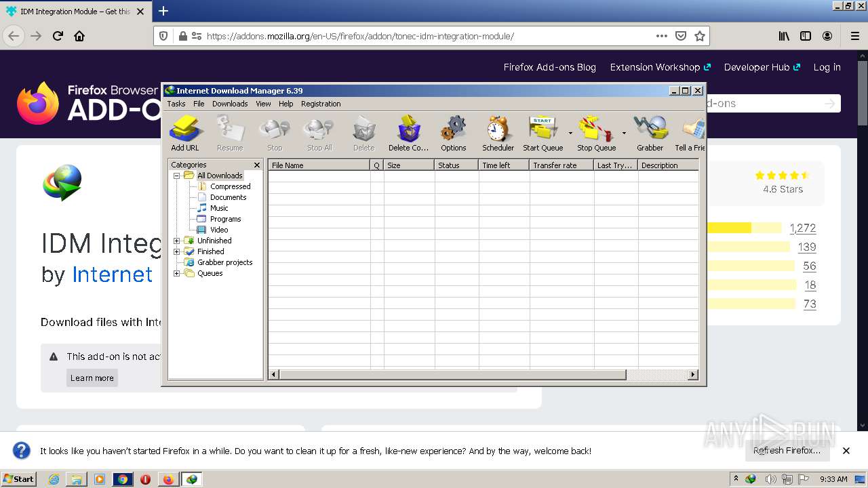The image size is (868, 488).
Task: Open the Tasks menu
Action: click(176, 104)
